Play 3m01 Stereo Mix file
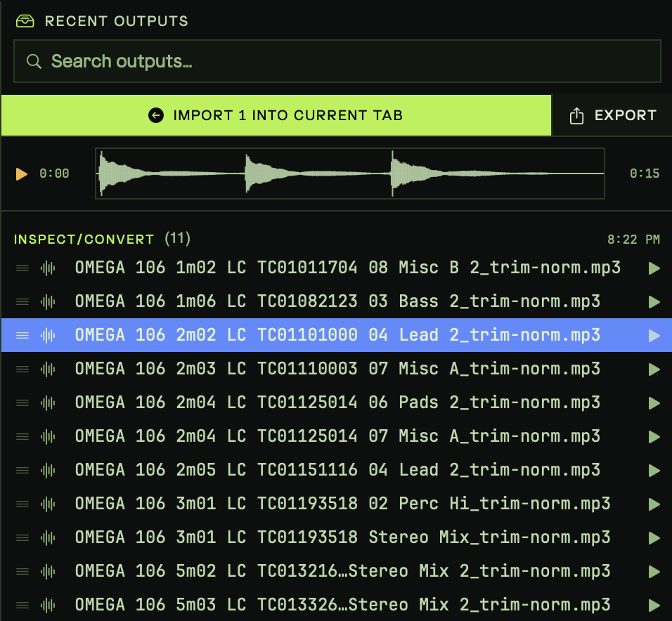This screenshot has height=621, width=672. [654, 538]
